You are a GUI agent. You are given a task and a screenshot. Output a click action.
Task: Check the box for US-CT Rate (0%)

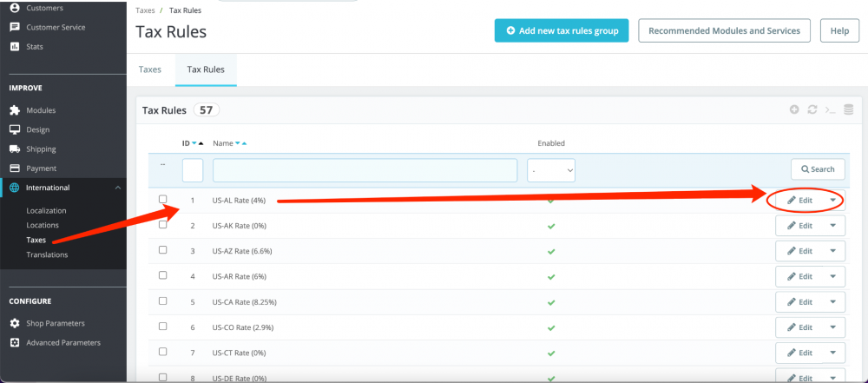point(163,352)
